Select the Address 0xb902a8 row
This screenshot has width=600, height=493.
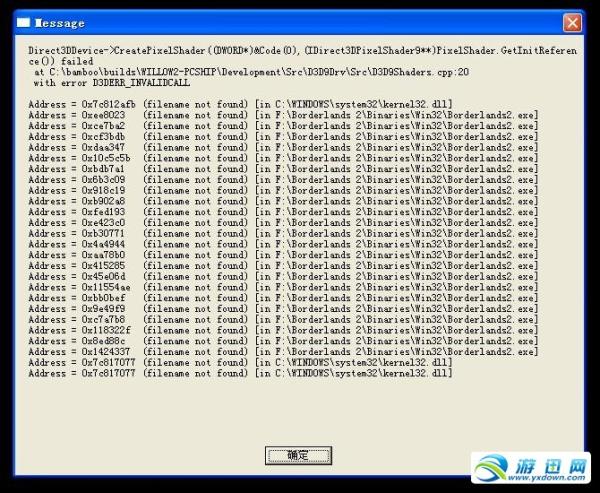coord(283,201)
